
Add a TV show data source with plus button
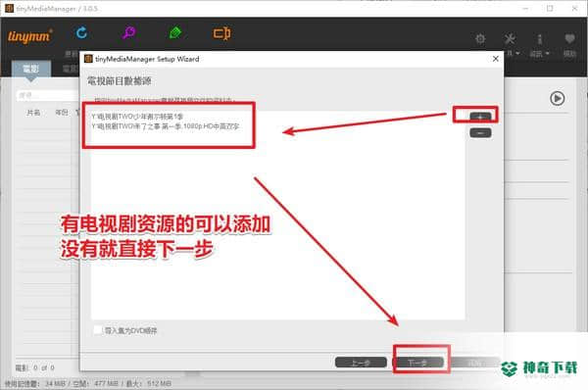(480, 117)
